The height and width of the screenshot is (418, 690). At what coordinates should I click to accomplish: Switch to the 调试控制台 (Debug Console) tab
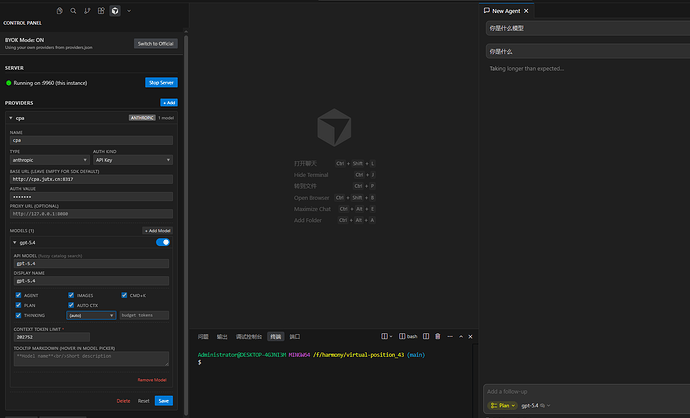pos(249,337)
